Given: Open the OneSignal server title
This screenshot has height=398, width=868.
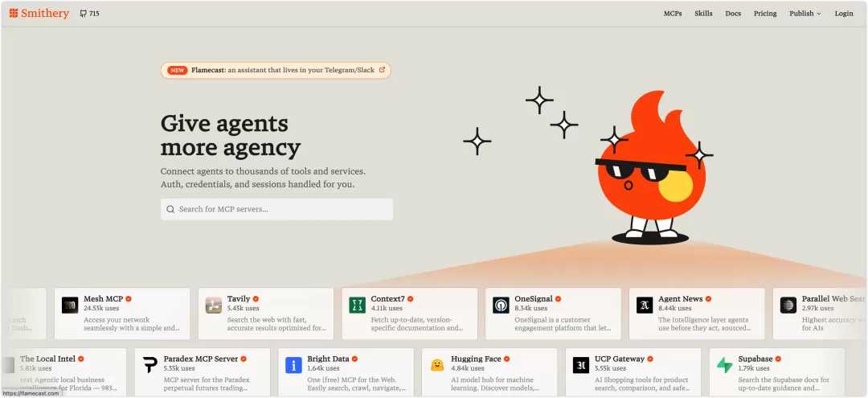Looking at the screenshot, I should (534, 299).
